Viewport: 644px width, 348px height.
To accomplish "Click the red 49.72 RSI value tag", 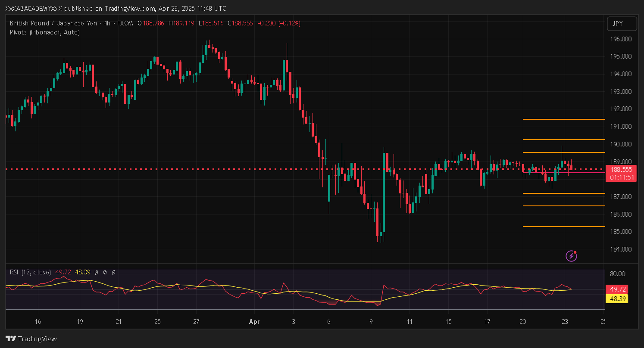I will (616, 289).
